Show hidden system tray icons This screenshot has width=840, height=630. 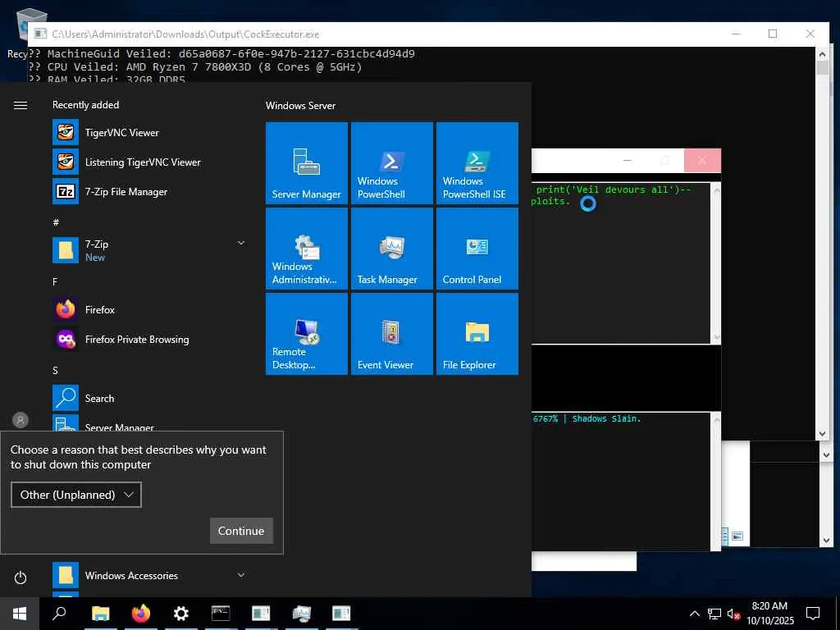coord(694,614)
